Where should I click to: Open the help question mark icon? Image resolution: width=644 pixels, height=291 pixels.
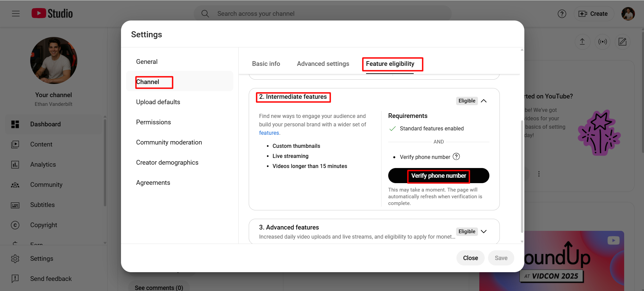(562, 14)
